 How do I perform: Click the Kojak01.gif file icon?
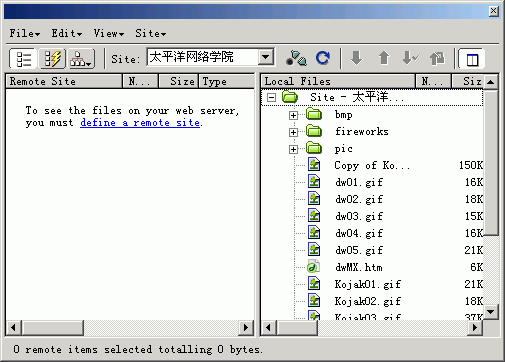point(314,284)
